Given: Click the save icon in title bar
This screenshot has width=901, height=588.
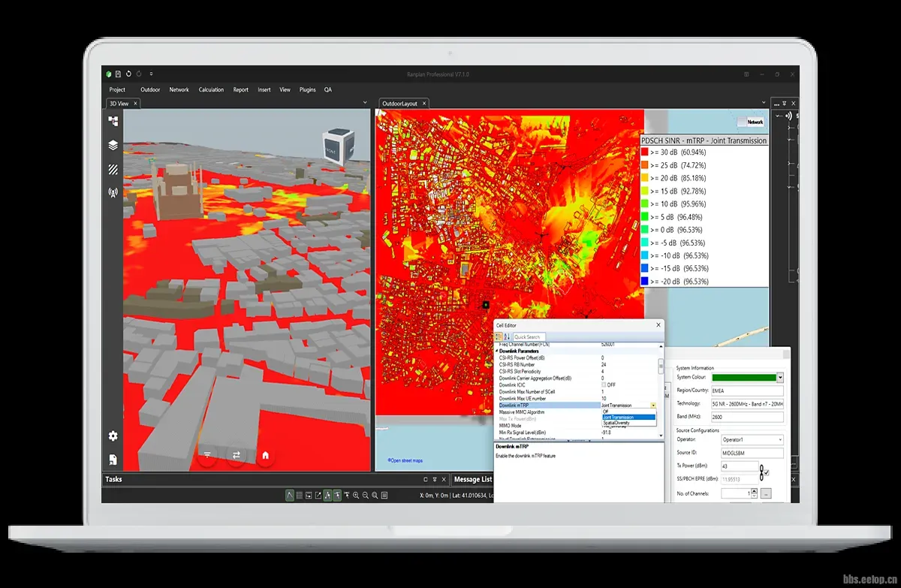Looking at the screenshot, I should pos(119,74).
